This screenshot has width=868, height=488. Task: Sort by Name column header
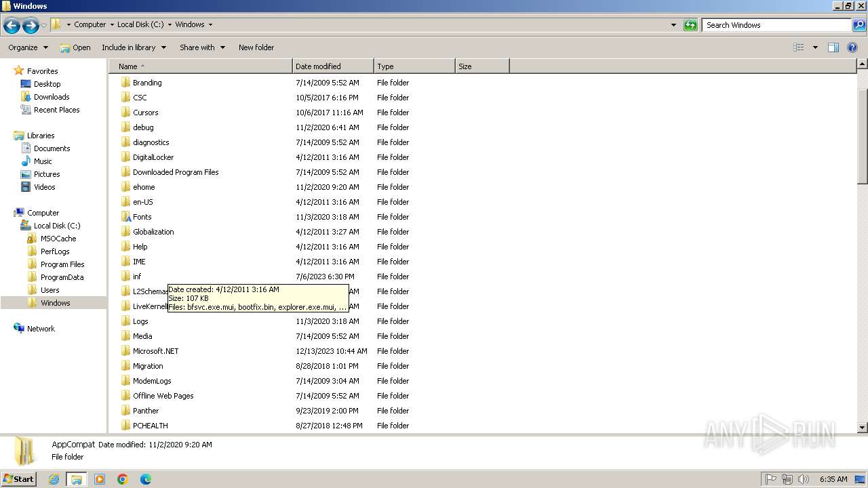pyautogui.click(x=201, y=66)
